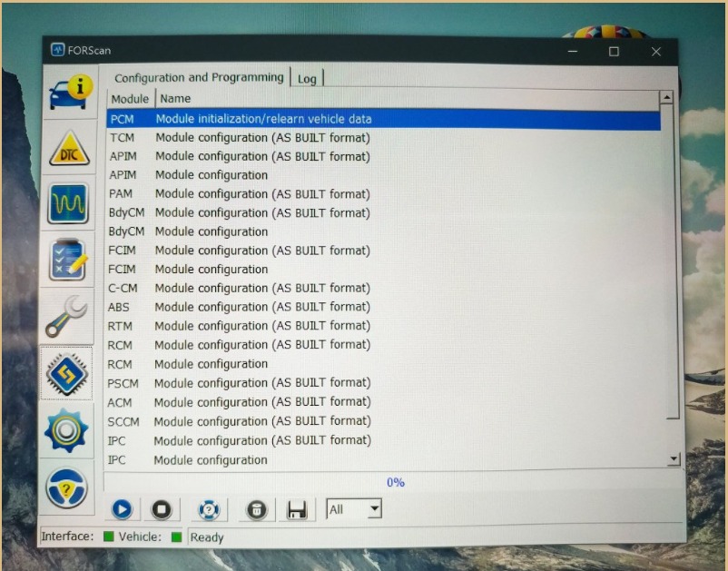728x571 pixels.
Task: Select FCIM plain Module configuration row
Action: (x=383, y=269)
